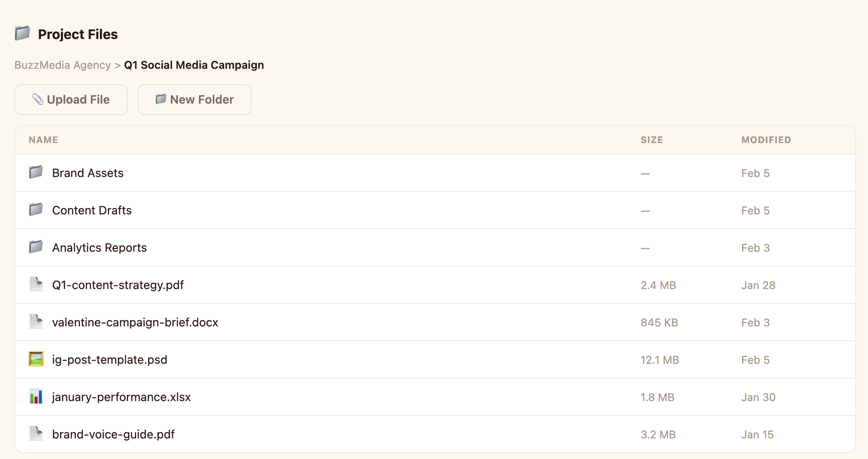Click the valentine-campaign-brief.docx file icon
This screenshot has width=868, height=459.
36,322
